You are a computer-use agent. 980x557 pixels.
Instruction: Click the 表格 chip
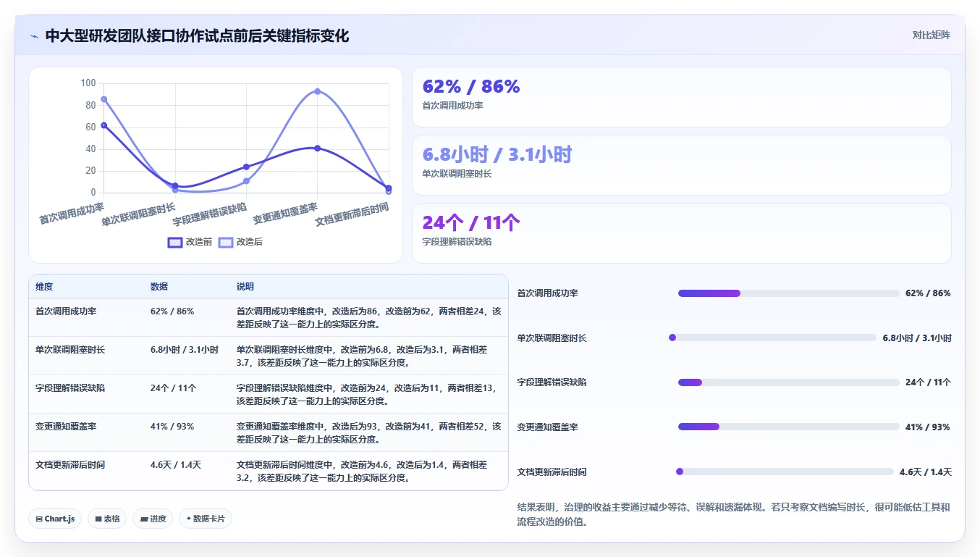pyautogui.click(x=107, y=519)
